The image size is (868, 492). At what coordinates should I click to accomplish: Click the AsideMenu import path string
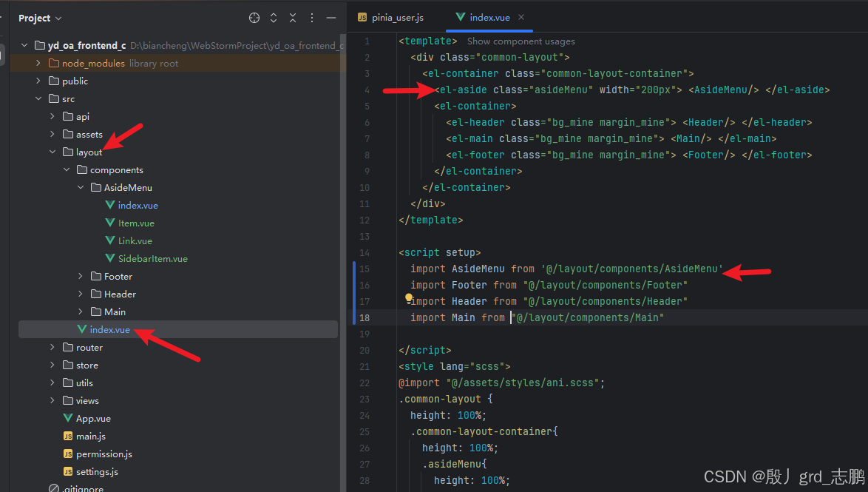pyautogui.click(x=632, y=269)
